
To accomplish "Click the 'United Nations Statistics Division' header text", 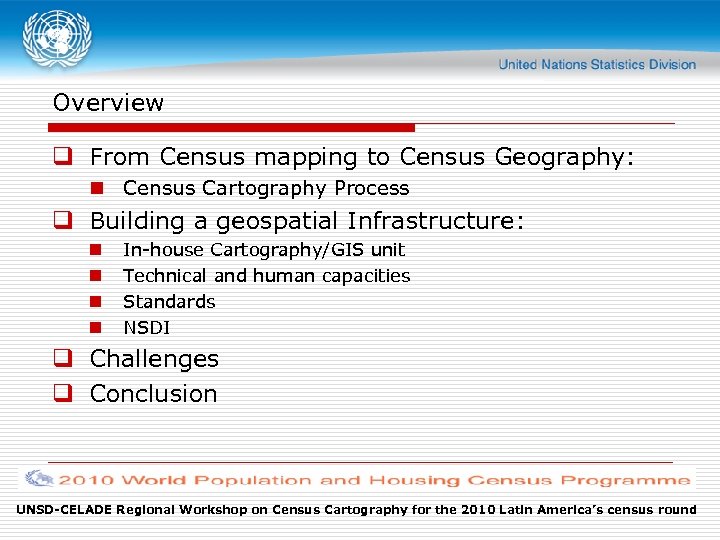I will coord(597,64).
